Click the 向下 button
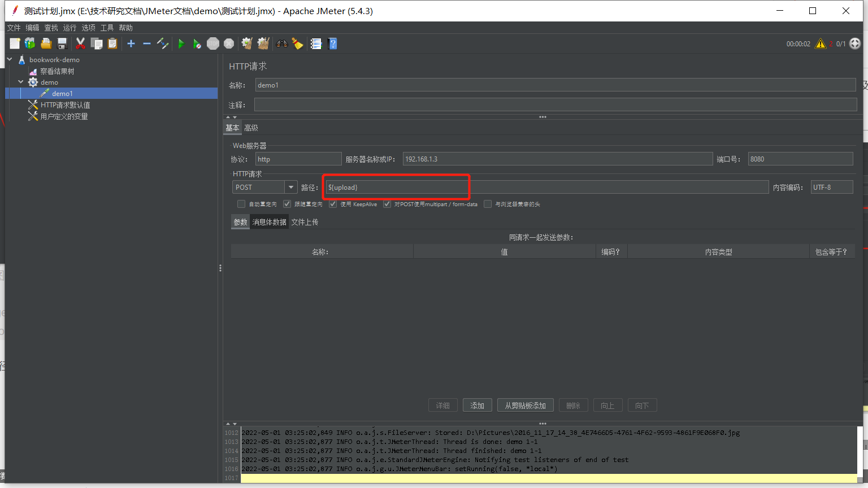 point(642,406)
